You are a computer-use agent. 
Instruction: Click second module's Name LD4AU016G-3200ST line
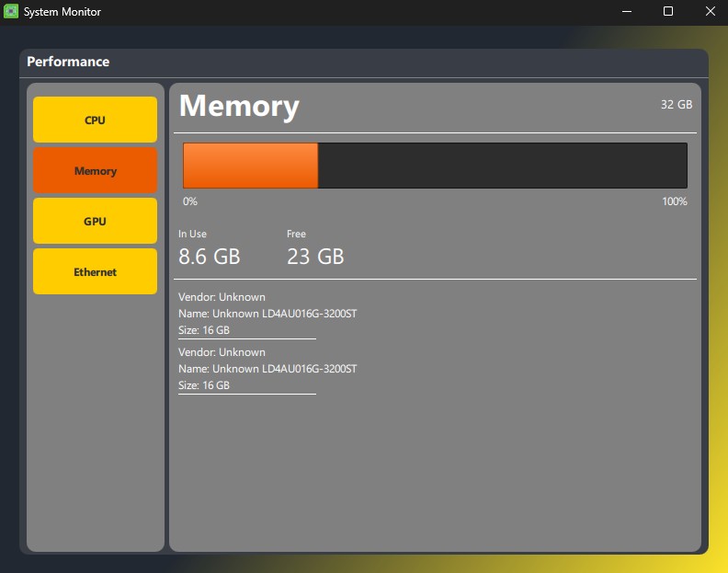point(267,369)
